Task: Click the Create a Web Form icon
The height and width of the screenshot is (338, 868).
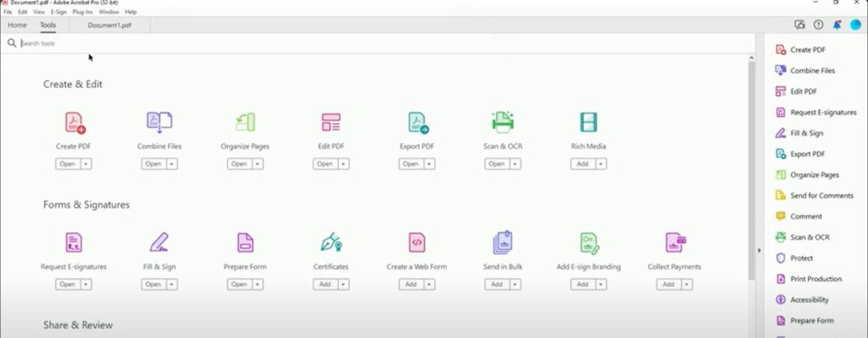Action: 417,242
